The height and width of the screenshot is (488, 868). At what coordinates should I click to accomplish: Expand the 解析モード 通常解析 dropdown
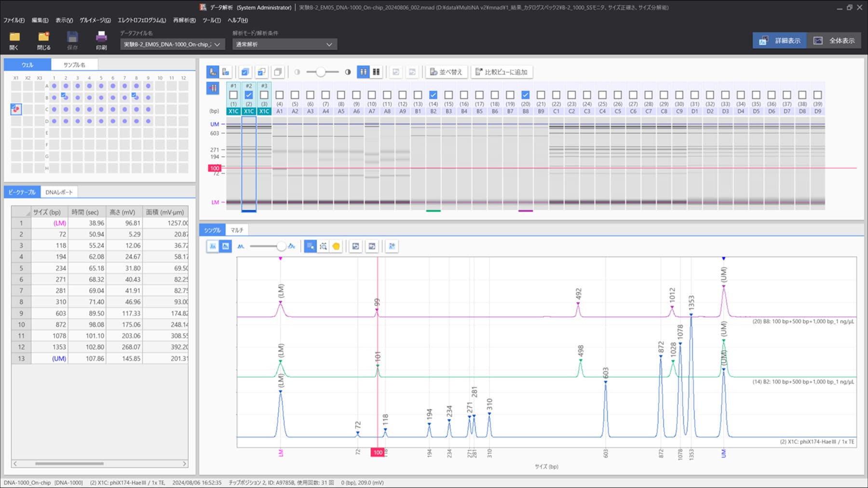(x=285, y=44)
